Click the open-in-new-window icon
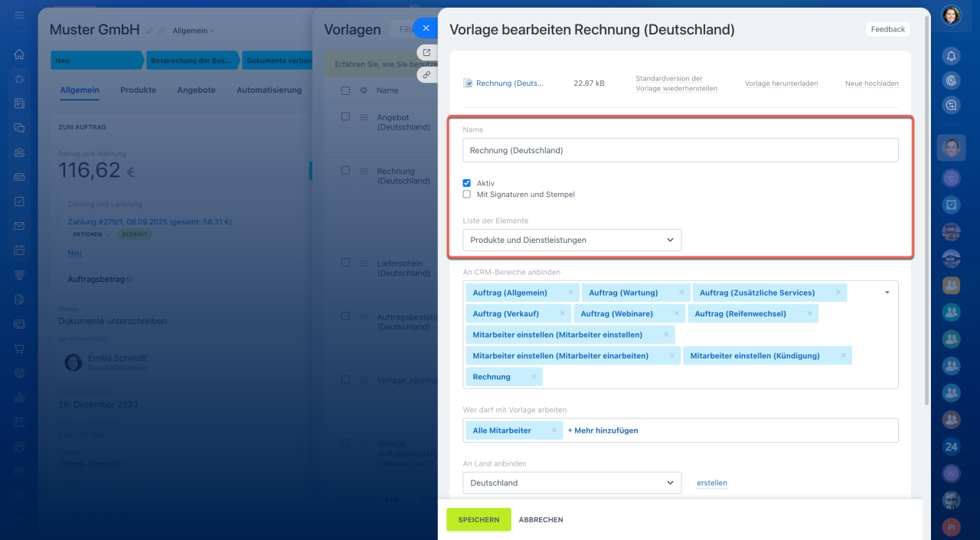The height and width of the screenshot is (540, 980). coord(426,53)
